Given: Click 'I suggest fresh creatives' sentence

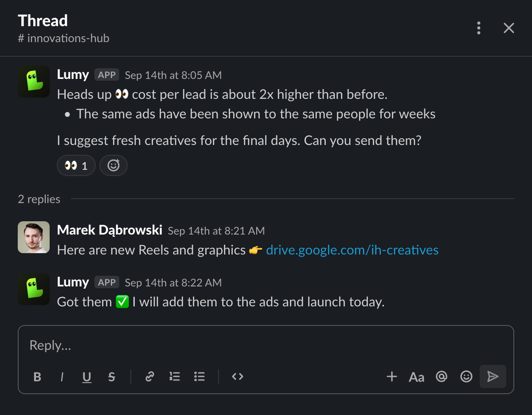Looking at the screenshot, I should [239, 141].
